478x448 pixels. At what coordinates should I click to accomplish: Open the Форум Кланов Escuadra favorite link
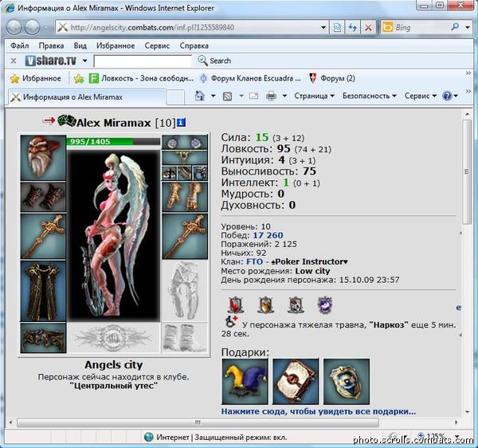click(x=250, y=79)
